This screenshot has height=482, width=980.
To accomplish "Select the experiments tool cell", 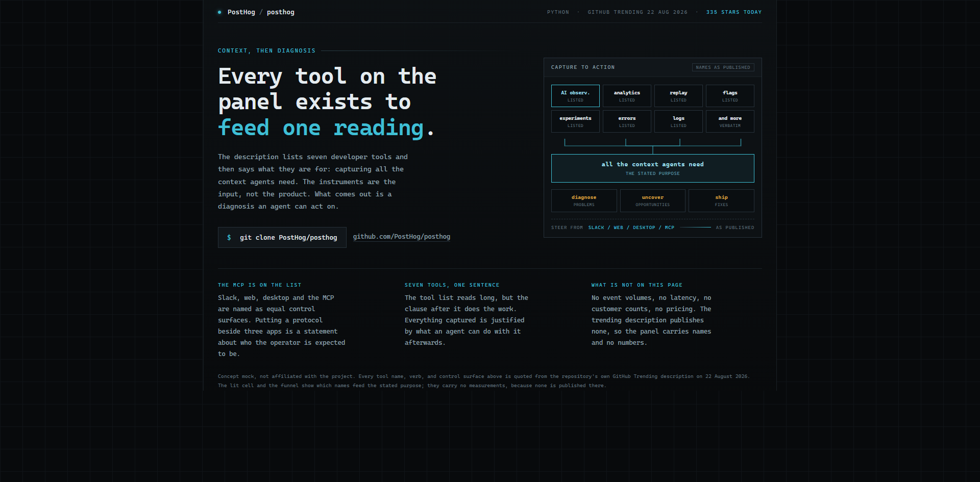I will [x=575, y=121].
